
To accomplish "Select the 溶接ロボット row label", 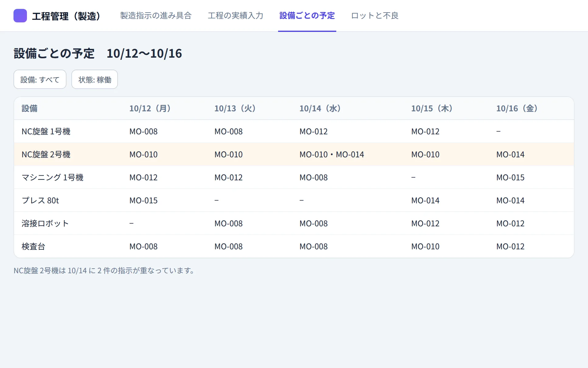I will (x=45, y=223).
